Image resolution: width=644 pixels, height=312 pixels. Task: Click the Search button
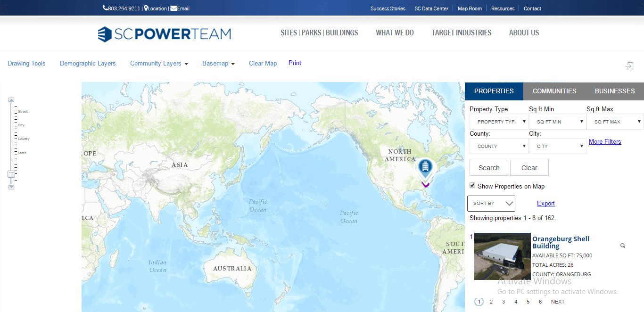[x=489, y=168]
